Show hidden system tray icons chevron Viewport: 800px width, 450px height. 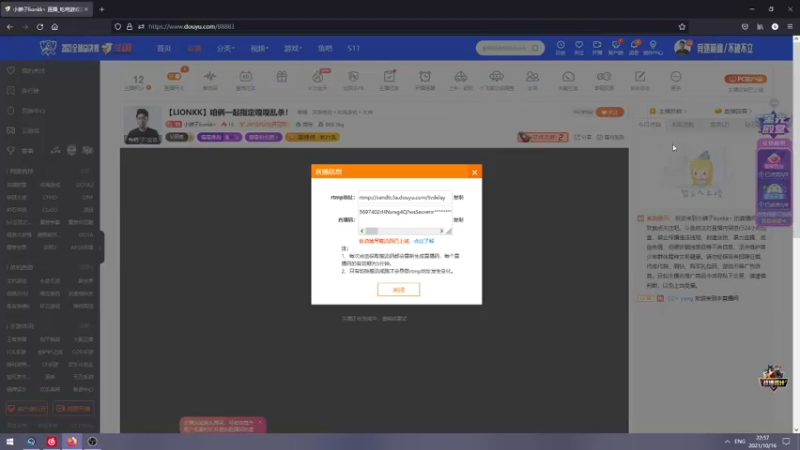point(727,441)
